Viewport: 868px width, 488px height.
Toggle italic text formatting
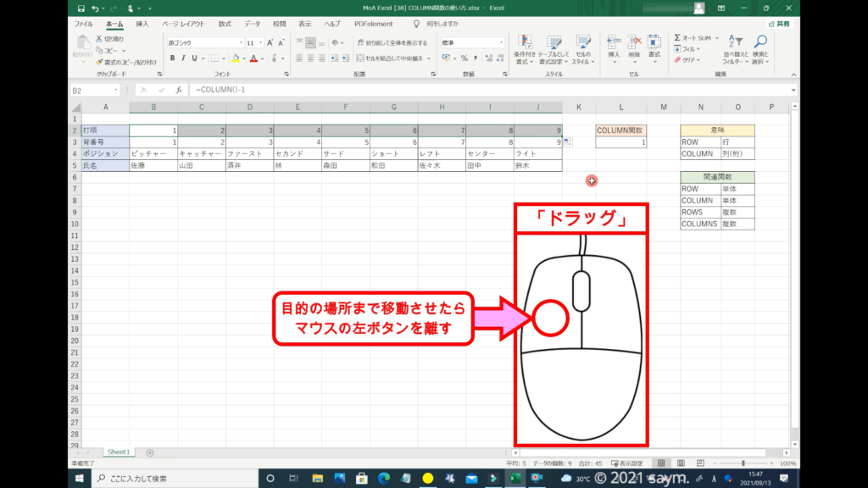pyautogui.click(x=184, y=58)
